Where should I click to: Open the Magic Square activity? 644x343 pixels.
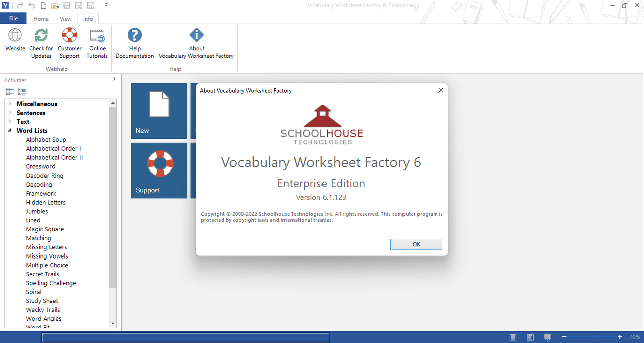coord(45,229)
